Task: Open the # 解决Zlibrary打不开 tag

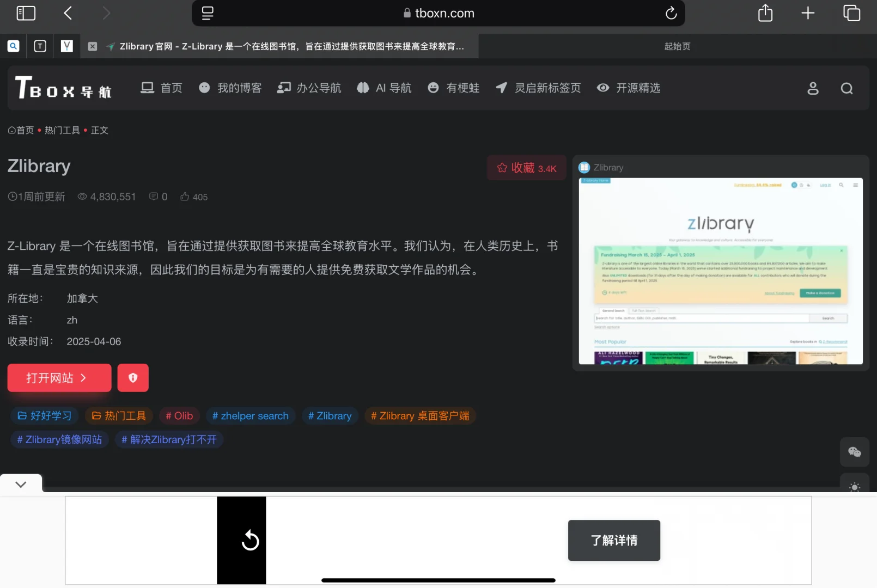Action: (169, 439)
